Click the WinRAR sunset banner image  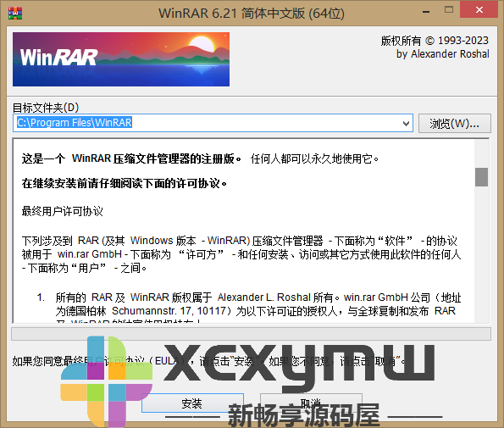click(121, 59)
